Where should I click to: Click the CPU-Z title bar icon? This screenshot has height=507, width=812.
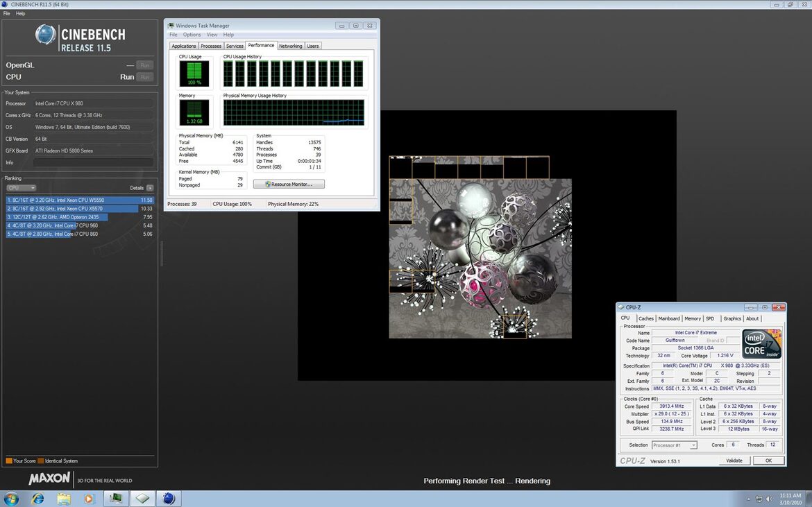[x=621, y=307]
